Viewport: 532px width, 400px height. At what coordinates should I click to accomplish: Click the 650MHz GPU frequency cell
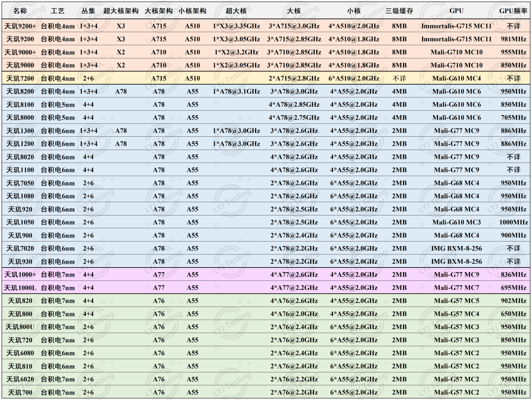coord(513,314)
